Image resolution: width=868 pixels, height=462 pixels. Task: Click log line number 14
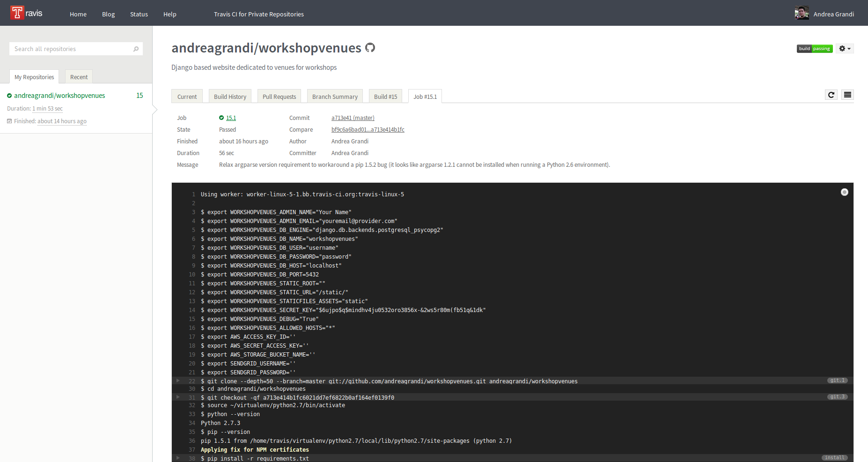tap(192, 310)
